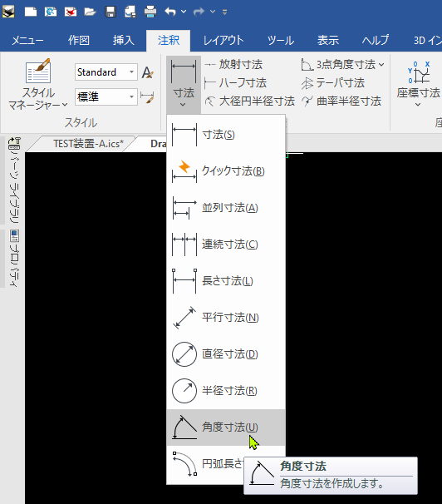The width and height of the screenshot is (442, 504).
Task: Expand the 座標寸法 dropdown arrow
Action: [x=418, y=105]
